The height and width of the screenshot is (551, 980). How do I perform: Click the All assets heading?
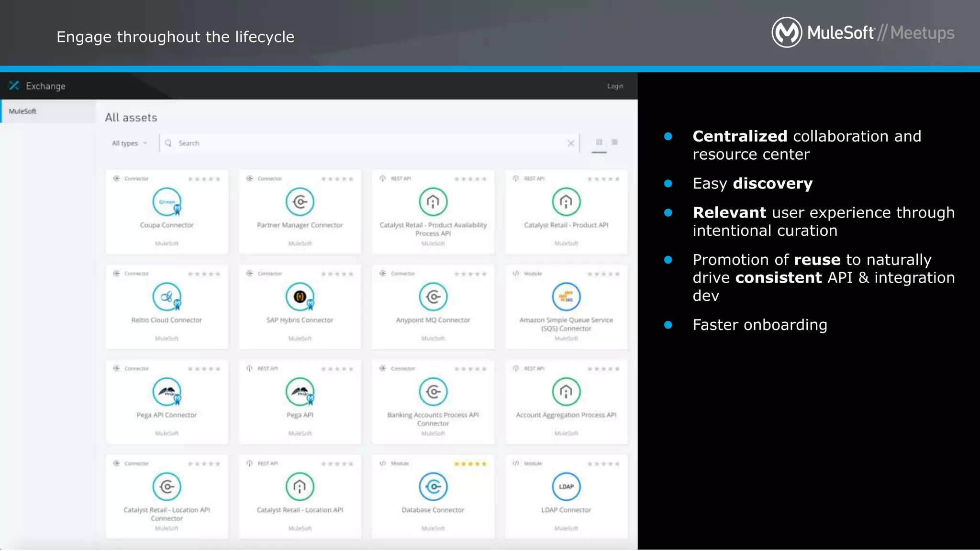(131, 118)
